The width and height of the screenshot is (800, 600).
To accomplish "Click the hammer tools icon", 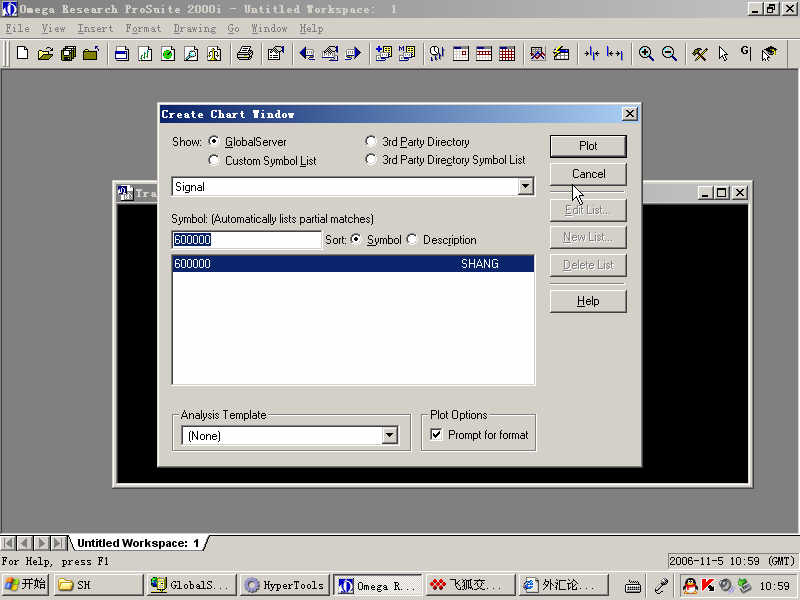I will (x=700, y=54).
